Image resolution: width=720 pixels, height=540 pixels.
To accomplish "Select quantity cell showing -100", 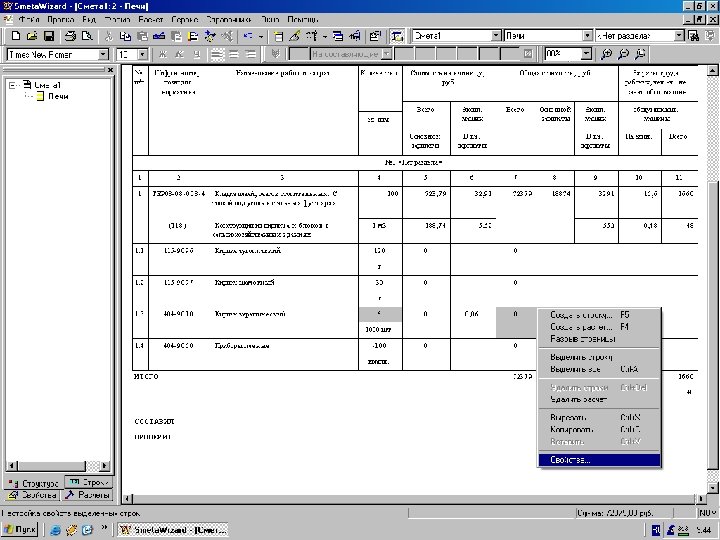I will coord(380,346).
